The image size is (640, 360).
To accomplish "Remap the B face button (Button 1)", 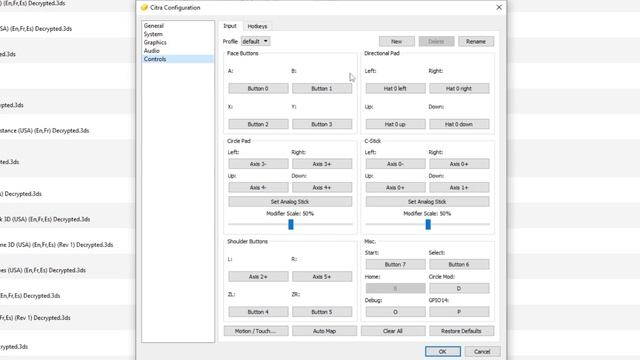I will [x=322, y=89].
